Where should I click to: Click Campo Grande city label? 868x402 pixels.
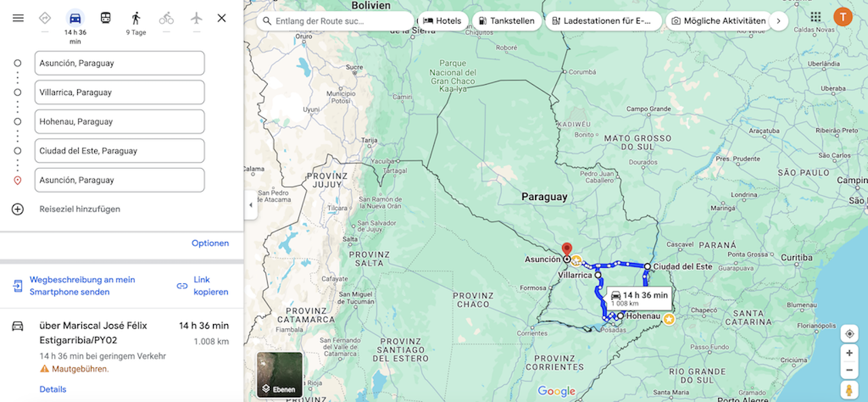(x=648, y=108)
